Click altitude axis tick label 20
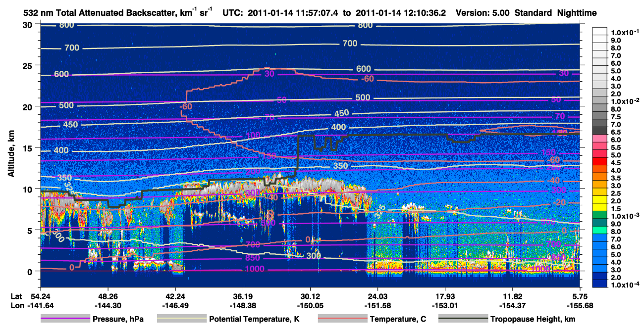644x330 pixels. 29,106
